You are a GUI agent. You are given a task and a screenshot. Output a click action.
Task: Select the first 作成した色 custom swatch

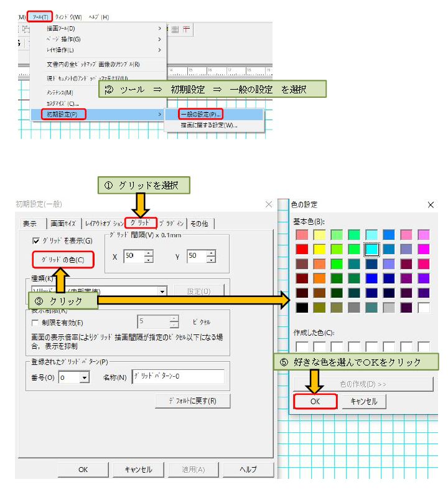click(302, 346)
